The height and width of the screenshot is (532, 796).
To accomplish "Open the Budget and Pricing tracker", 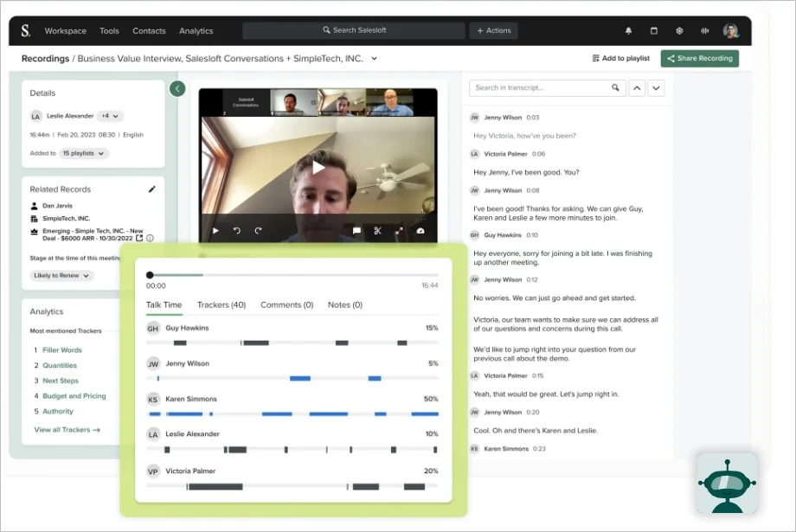I will [x=74, y=396].
